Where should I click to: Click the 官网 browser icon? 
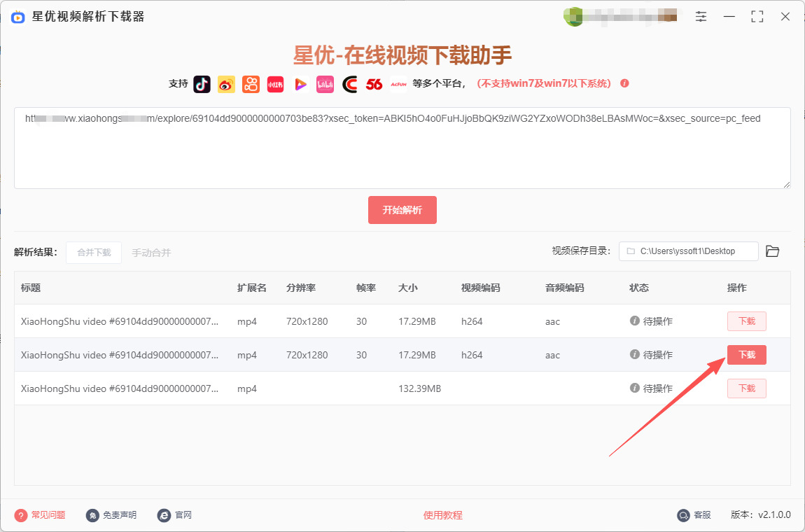[x=164, y=515]
